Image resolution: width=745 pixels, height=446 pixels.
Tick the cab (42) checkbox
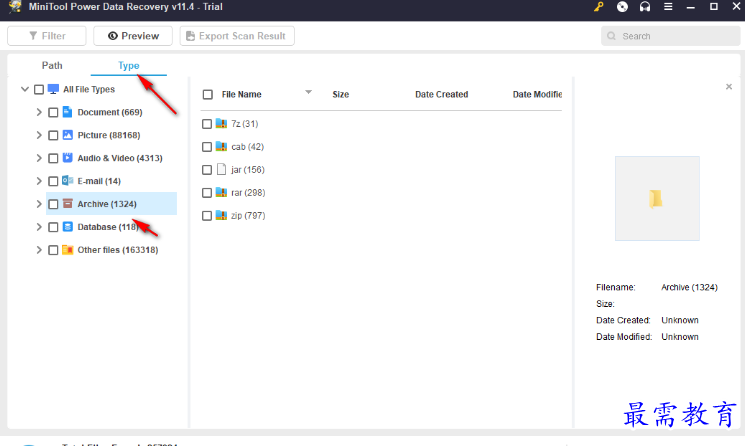(x=207, y=147)
